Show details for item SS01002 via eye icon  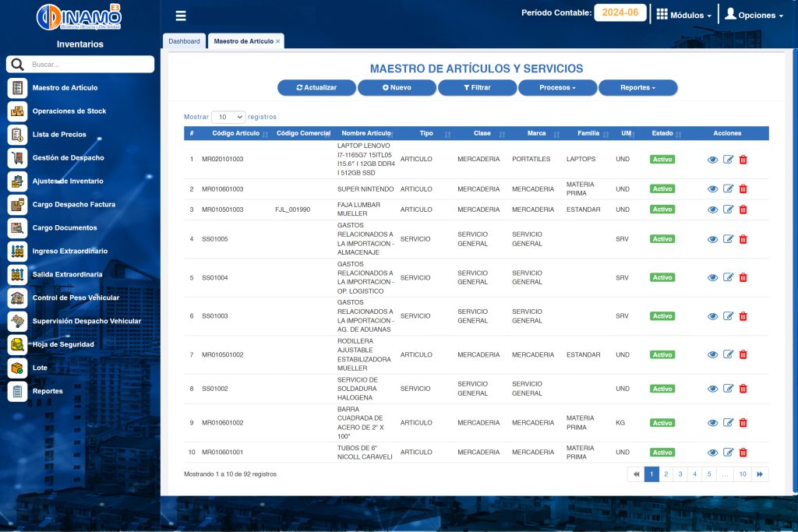click(712, 389)
